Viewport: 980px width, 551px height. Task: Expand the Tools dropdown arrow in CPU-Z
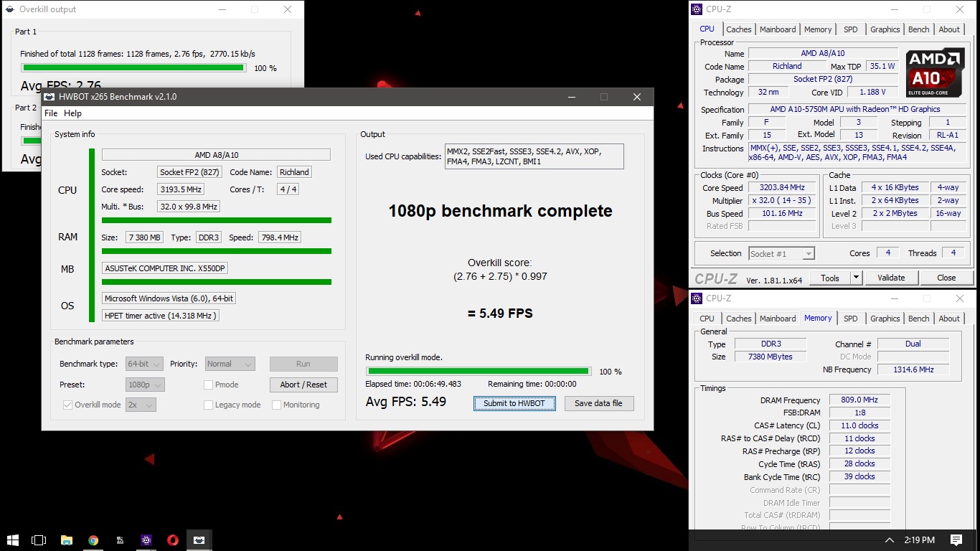(856, 278)
